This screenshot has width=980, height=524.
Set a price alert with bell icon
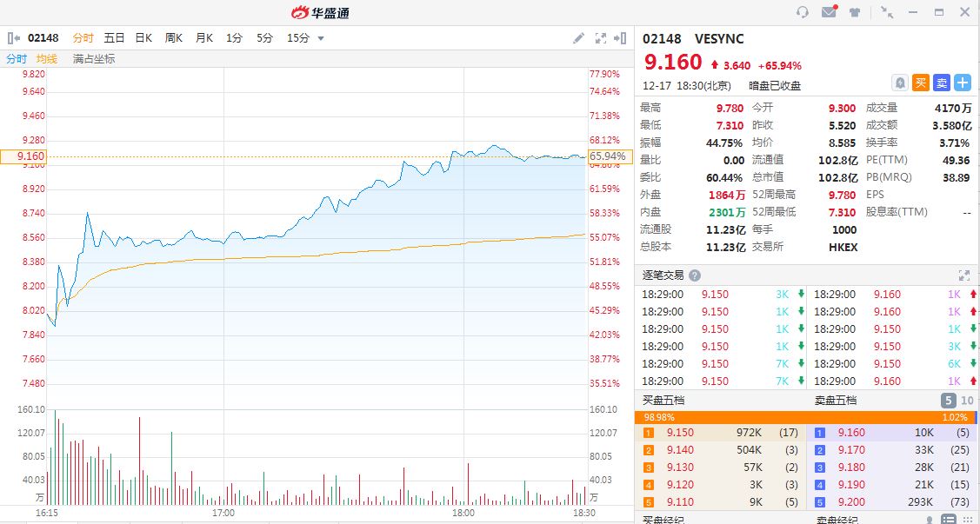pyautogui.click(x=900, y=83)
